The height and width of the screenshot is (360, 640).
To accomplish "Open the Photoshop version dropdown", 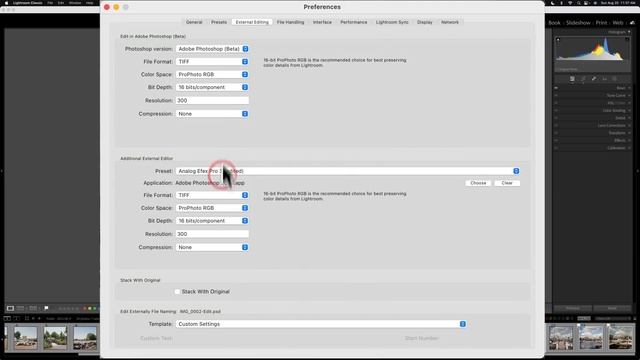I will pos(212,49).
